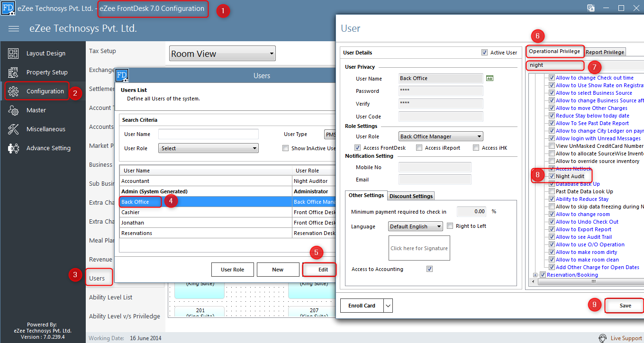
Task: Open the User Role search dropdown
Action: 209,148
